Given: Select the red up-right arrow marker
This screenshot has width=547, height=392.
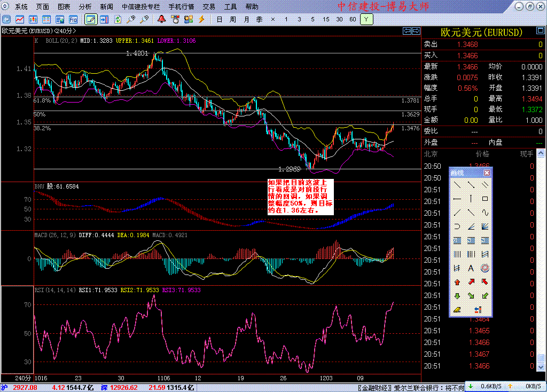Looking at the screenshot, I should point(471,282).
